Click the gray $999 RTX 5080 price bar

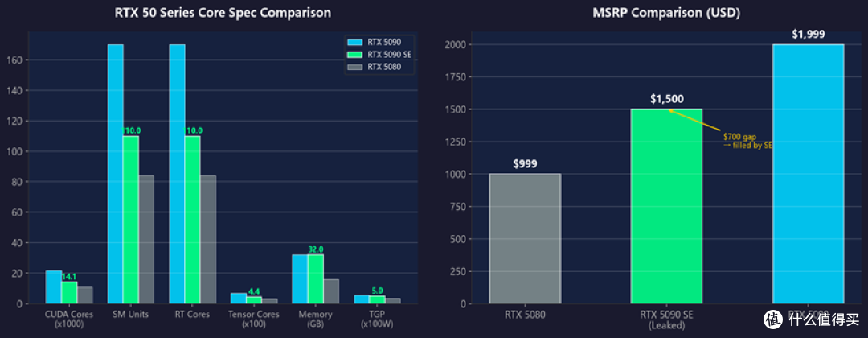pyautogui.click(x=525, y=239)
